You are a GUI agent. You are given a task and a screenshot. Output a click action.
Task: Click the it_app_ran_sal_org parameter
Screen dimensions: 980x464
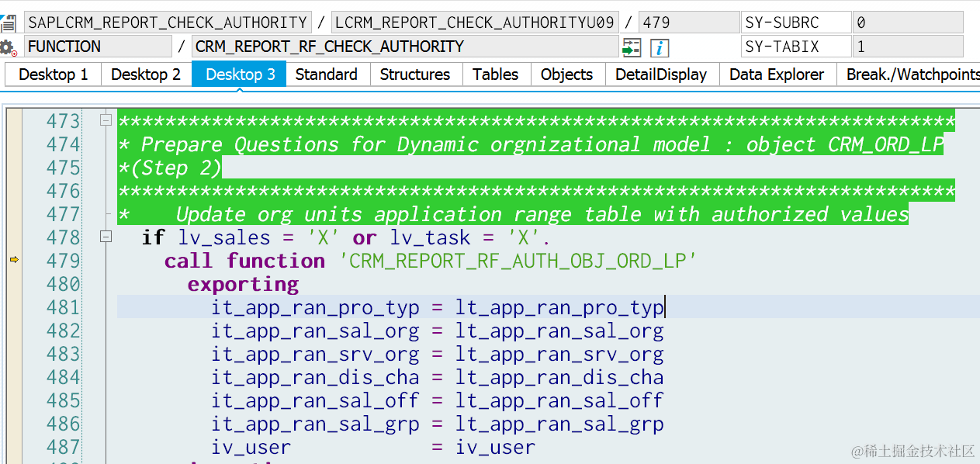pyautogui.click(x=316, y=331)
